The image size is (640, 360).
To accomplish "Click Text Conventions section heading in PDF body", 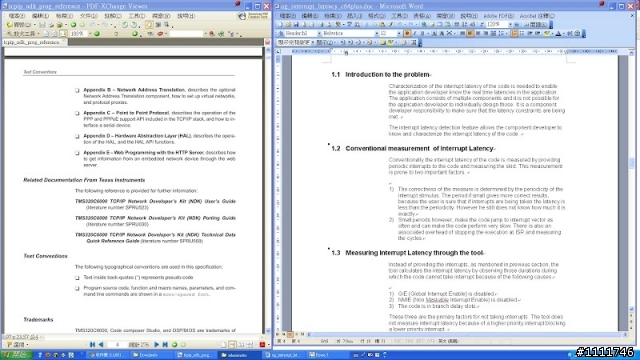I will (45, 256).
